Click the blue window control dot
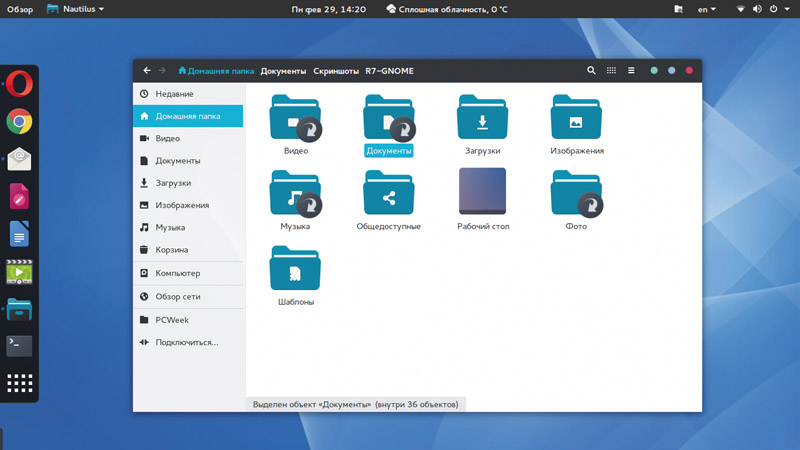800x450 pixels. pos(671,70)
